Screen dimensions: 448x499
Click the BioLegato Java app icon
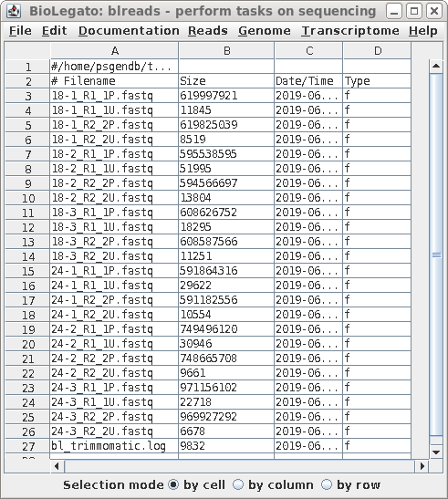pos(14,11)
